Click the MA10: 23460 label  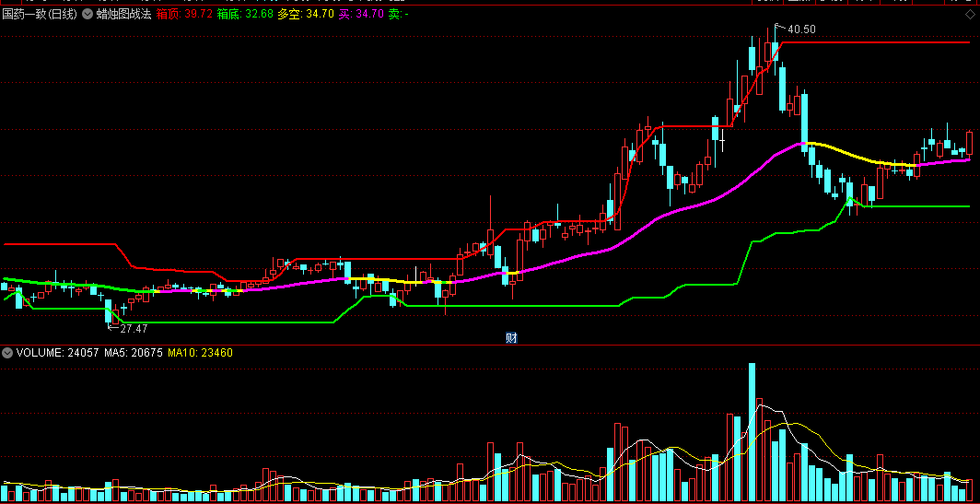coord(200,353)
